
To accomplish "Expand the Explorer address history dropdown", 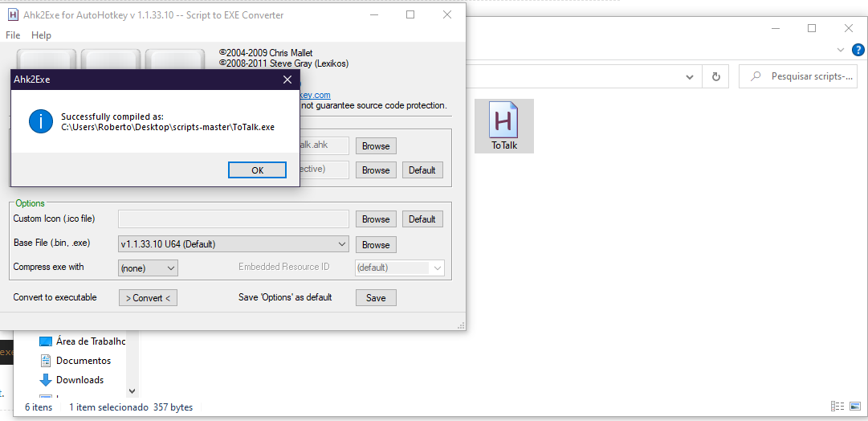I will [x=690, y=76].
